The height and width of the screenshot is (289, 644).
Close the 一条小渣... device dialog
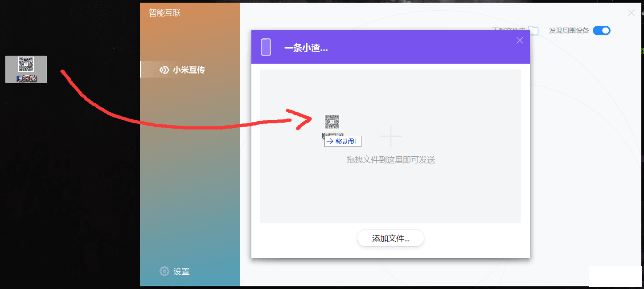pyautogui.click(x=520, y=41)
